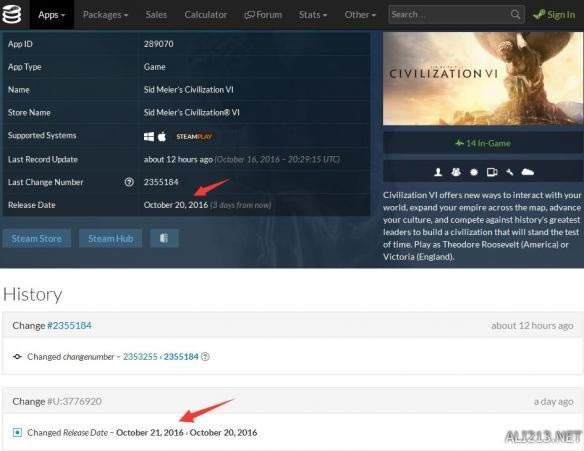Expand the Stats dropdown
This screenshot has height=451, width=584.
[313, 15]
